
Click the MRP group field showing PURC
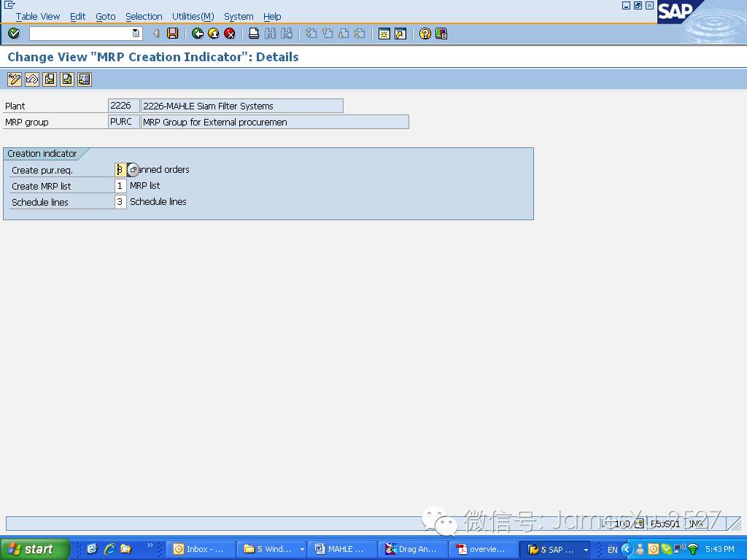point(123,122)
